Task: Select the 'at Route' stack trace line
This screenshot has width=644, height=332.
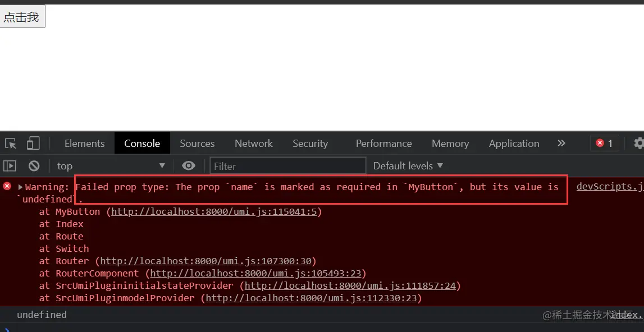Action: point(62,236)
